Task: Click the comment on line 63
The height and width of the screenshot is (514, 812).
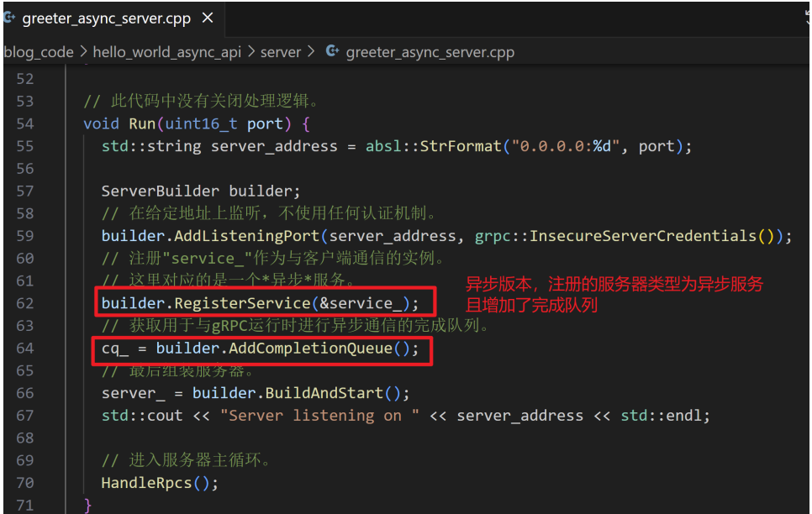Action: 296,326
